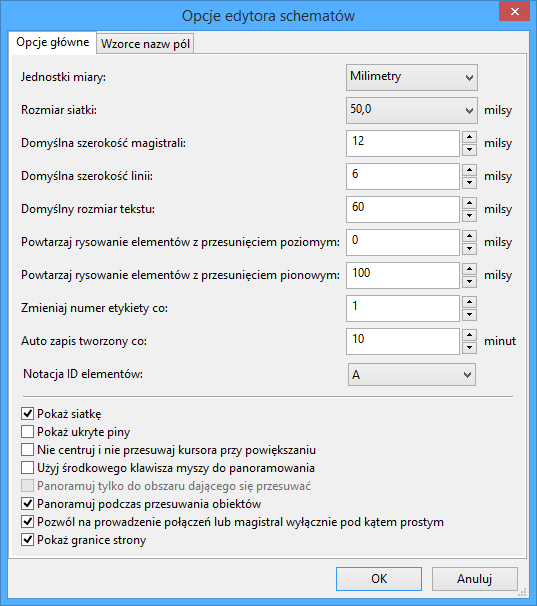
Task: Check Użyj środkowego klawisza myszy do panoramowania
Action: tap(27, 468)
